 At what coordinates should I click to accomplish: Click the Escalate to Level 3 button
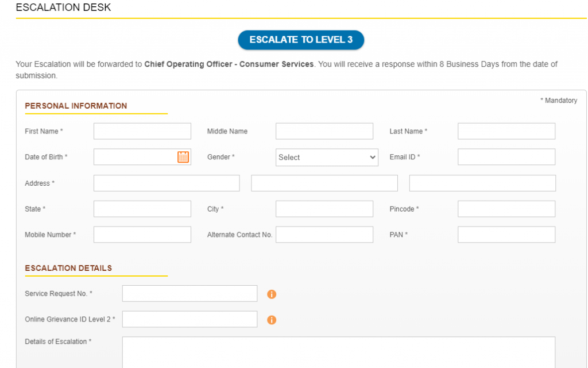pyautogui.click(x=301, y=40)
